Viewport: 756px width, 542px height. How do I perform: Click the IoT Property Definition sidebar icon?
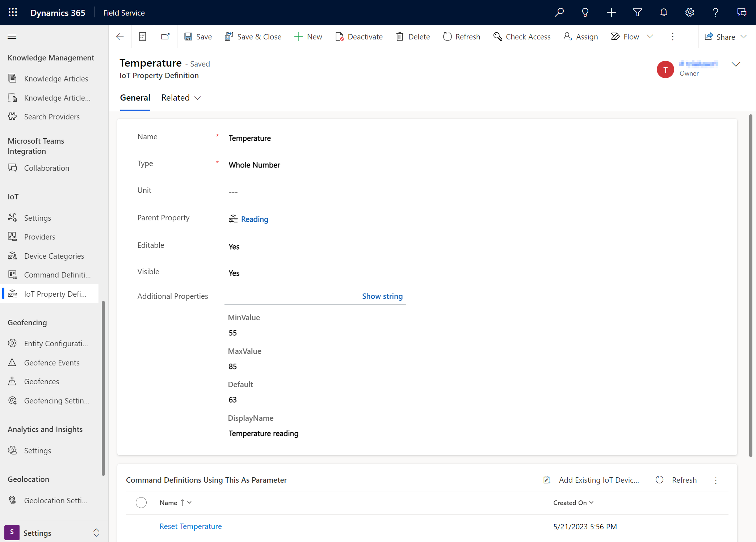(x=13, y=293)
